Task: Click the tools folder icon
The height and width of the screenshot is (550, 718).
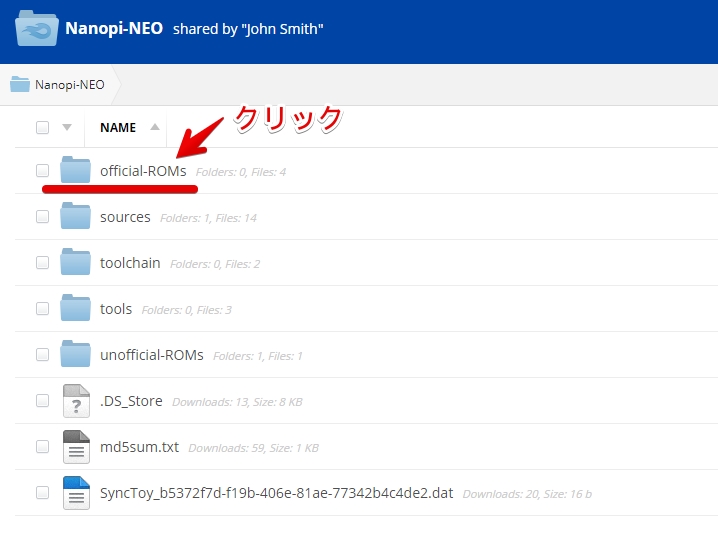Action: point(75,307)
